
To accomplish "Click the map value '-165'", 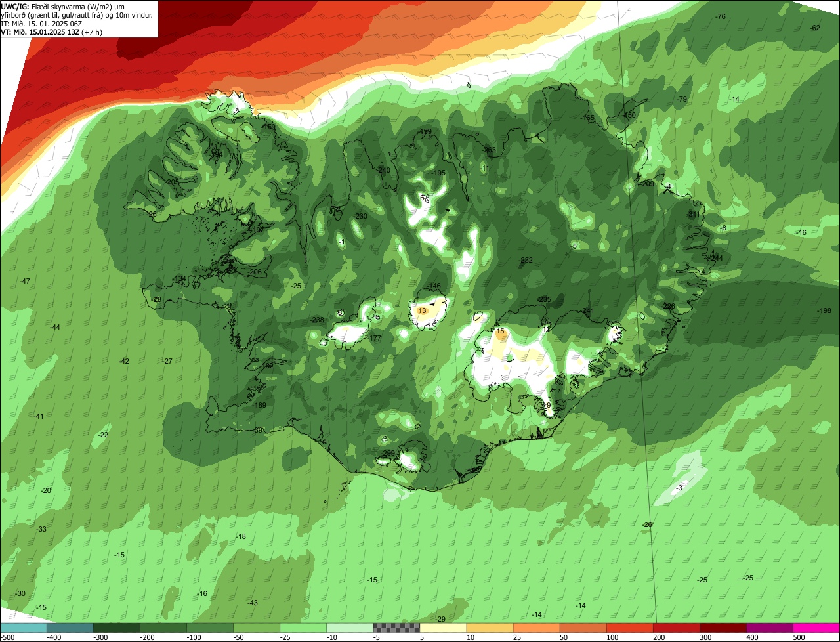I will (588, 118).
